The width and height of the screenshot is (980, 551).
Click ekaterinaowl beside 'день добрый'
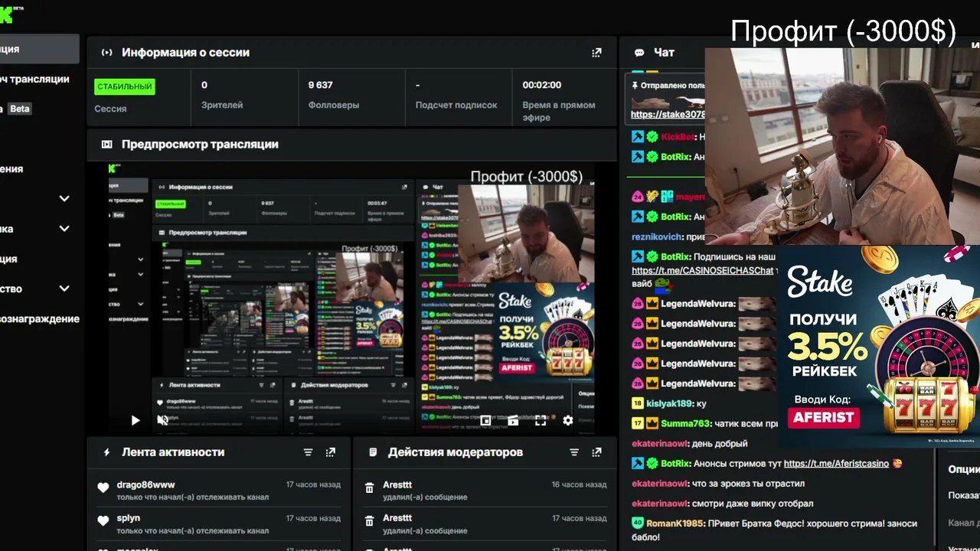click(660, 443)
